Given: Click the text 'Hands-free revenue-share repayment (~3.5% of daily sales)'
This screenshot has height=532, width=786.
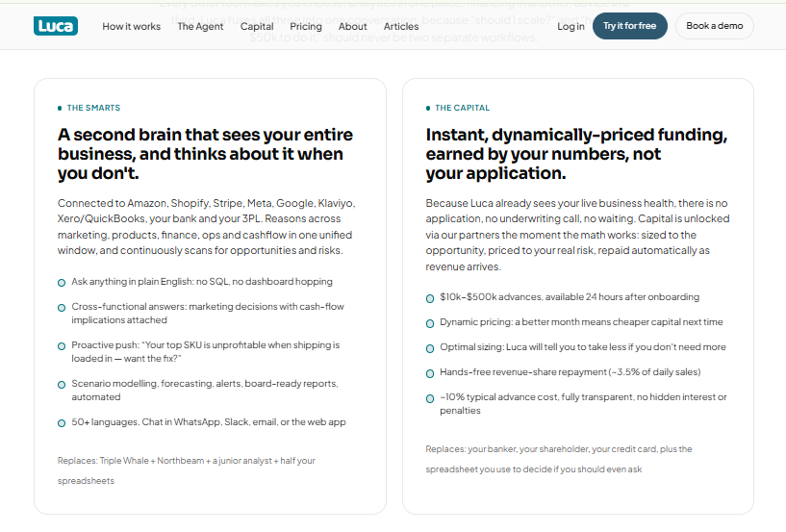Looking at the screenshot, I should tap(570, 372).
